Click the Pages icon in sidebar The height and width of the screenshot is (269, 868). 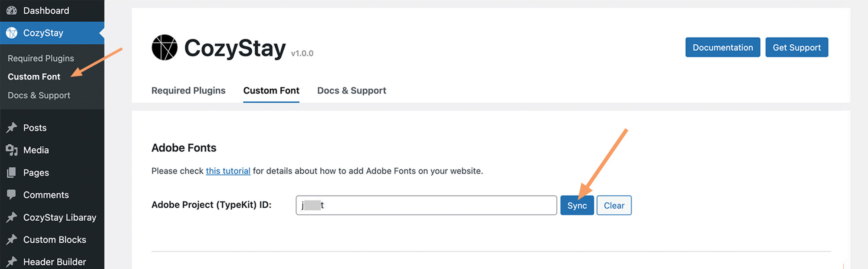pyautogui.click(x=12, y=173)
